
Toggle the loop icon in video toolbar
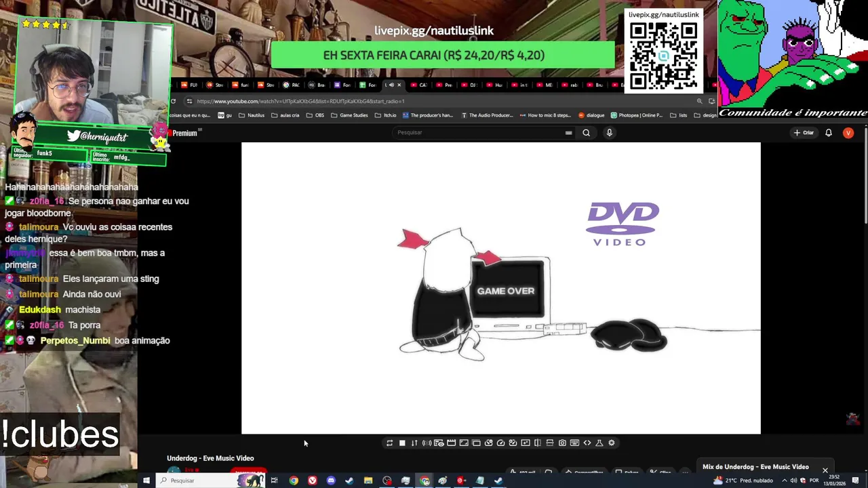[389, 443]
